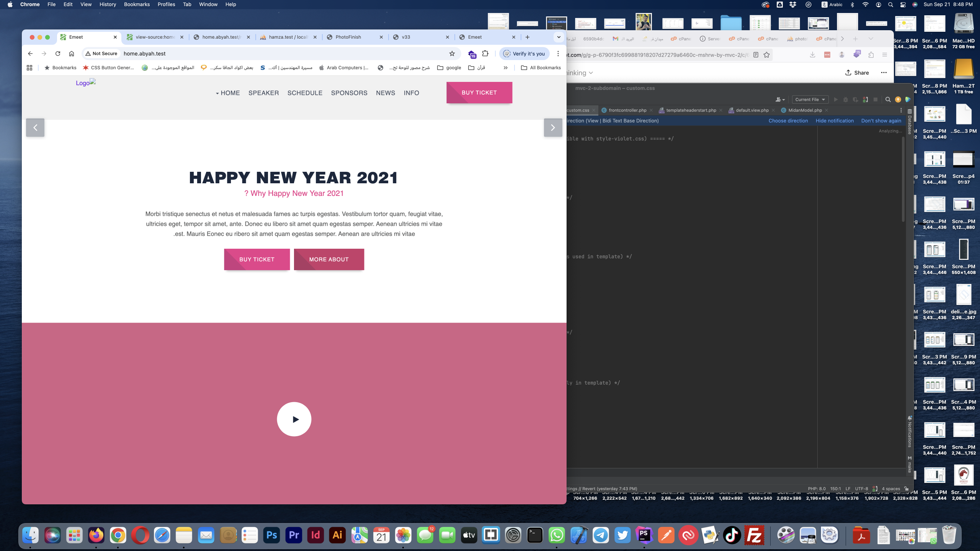Expand Chrome tab search dropdown
This screenshot has height=551, width=980.
coord(559,37)
